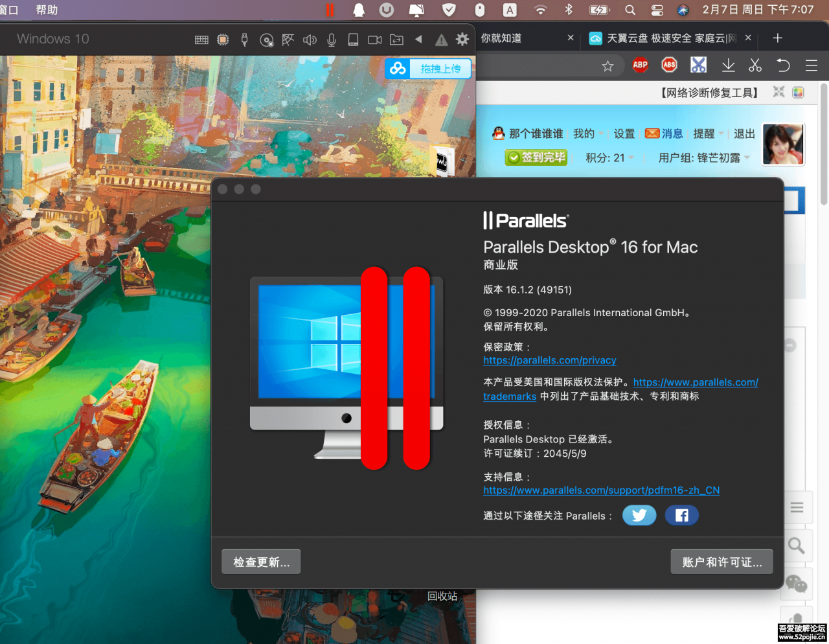The height and width of the screenshot is (644, 829).
Task: Open a new browser tab with plus
Action: pyautogui.click(x=778, y=38)
